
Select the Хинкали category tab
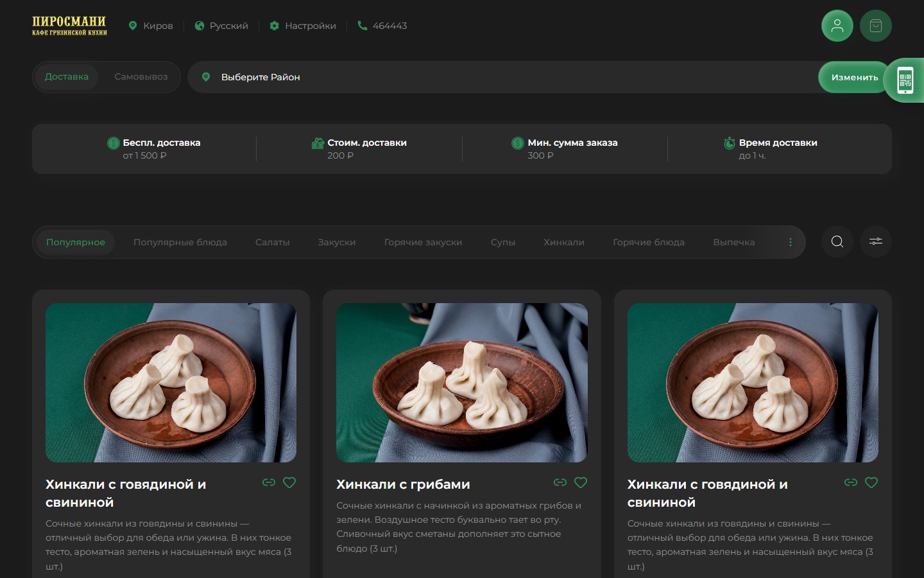564,242
